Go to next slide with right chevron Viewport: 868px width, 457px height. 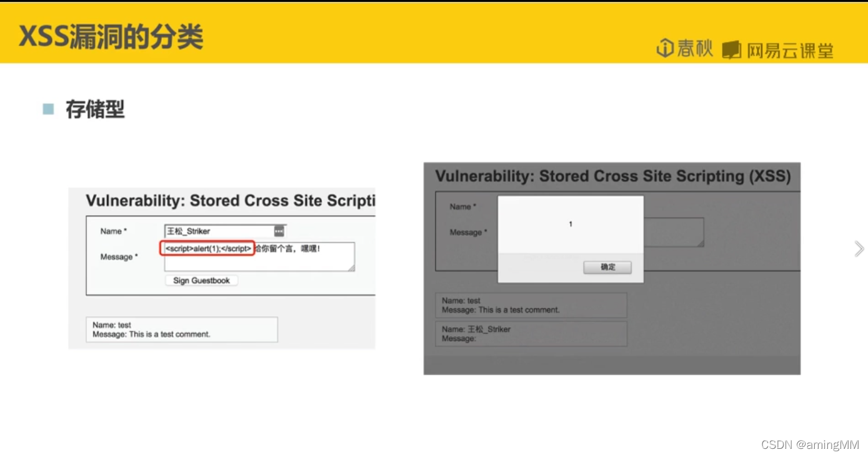859,249
